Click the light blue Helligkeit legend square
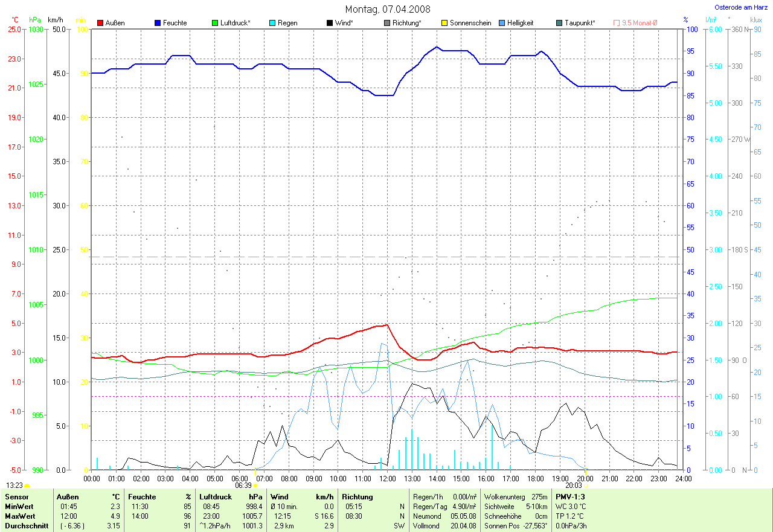This screenshot has height=532, width=773. click(502, 23)
